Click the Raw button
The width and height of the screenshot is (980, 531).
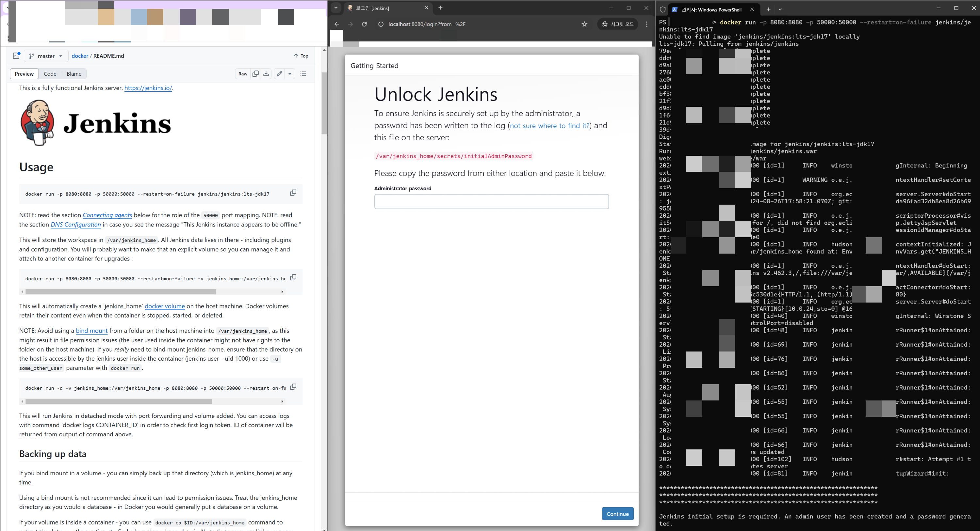(243, 74)
